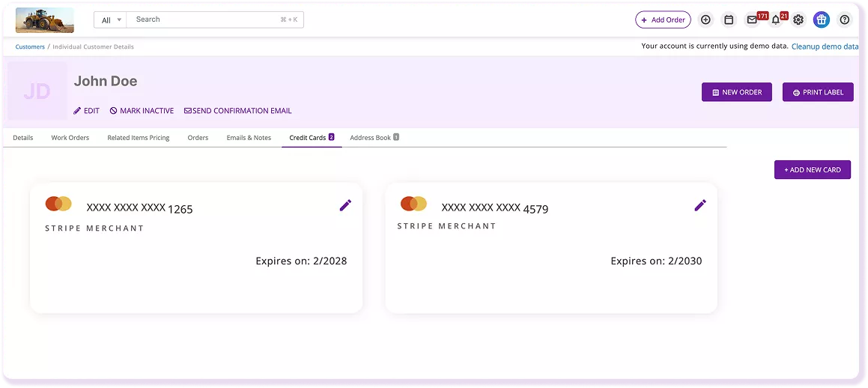The height and width of the screenshot is (388, 868).
Task: Click the Mastercard logo on card 1265
Action: [x=58, y=204]
